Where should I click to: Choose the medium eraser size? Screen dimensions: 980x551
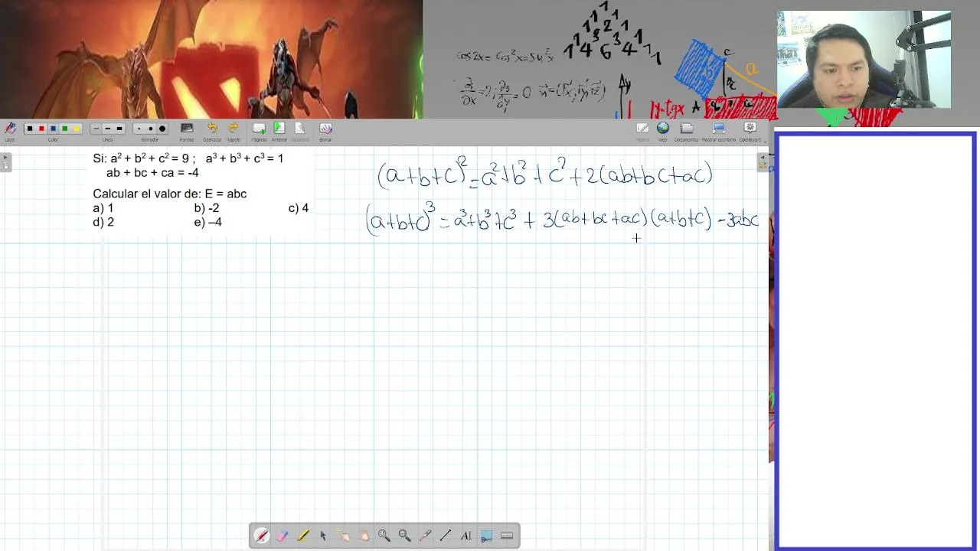150,129
